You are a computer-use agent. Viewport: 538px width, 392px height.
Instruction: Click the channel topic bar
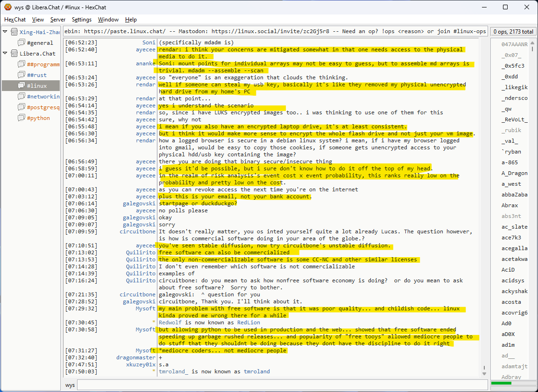point(276,31)
